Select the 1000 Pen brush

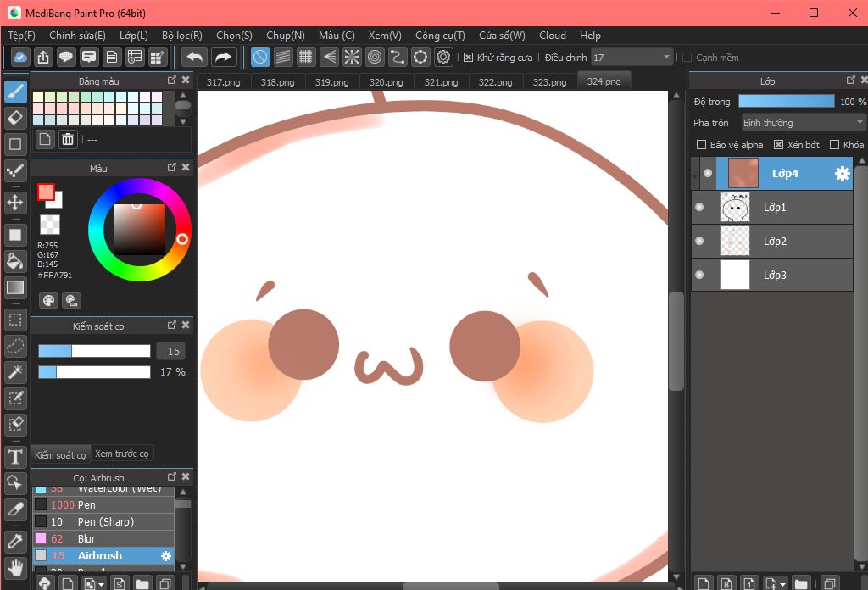[x=103, y=504]
